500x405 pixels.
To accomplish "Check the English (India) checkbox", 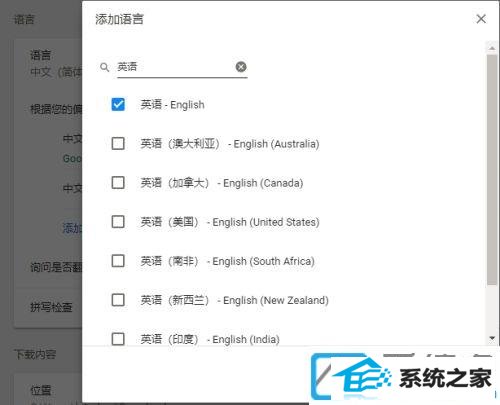I will [118, 339].
